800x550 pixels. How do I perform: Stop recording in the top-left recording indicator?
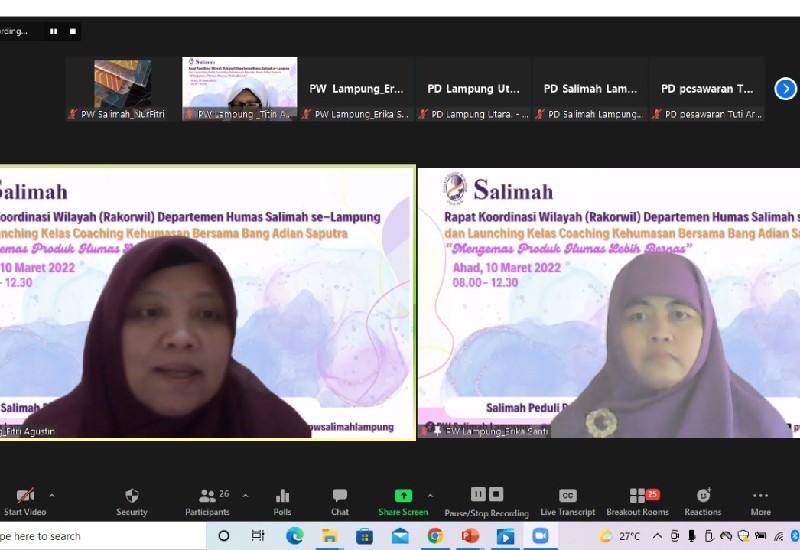tap(73, 31)
